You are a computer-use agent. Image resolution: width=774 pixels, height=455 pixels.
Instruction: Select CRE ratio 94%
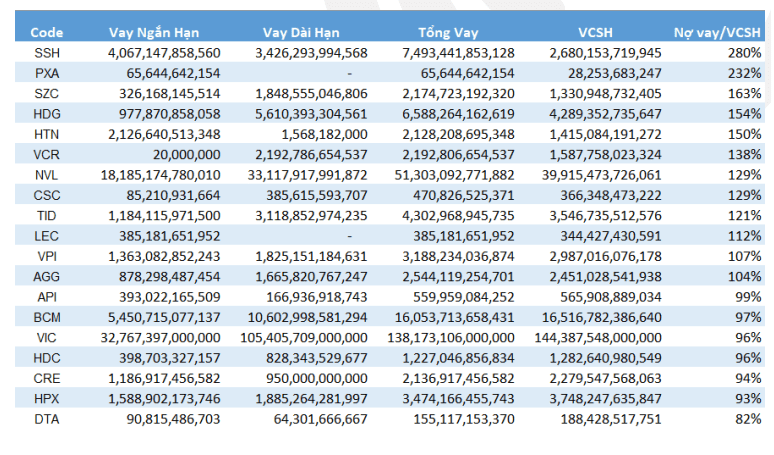(748, 379)
